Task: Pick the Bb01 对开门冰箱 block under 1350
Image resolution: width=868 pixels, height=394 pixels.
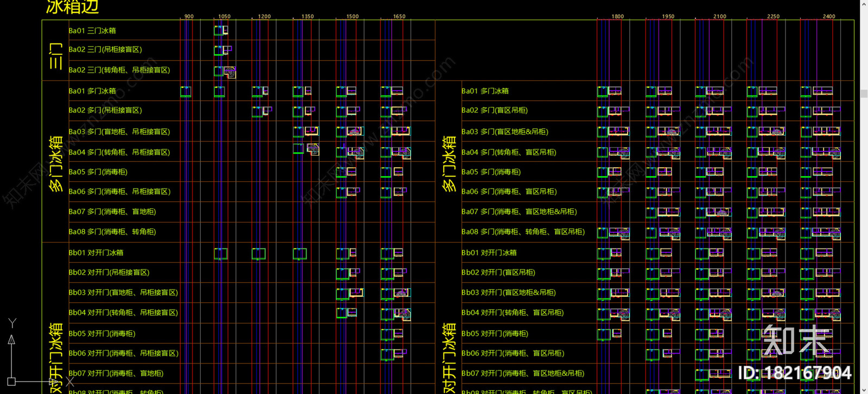Action: pyautogui.click(x=300, y=253)
